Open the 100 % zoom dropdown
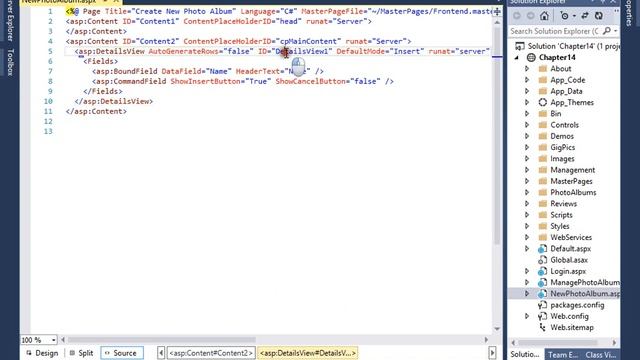 53,340
